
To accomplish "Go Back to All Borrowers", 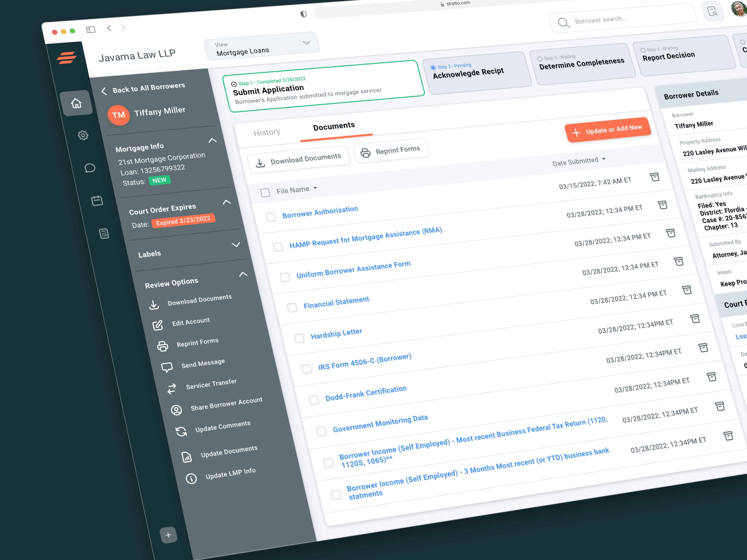I will click(x=144, y=88).
